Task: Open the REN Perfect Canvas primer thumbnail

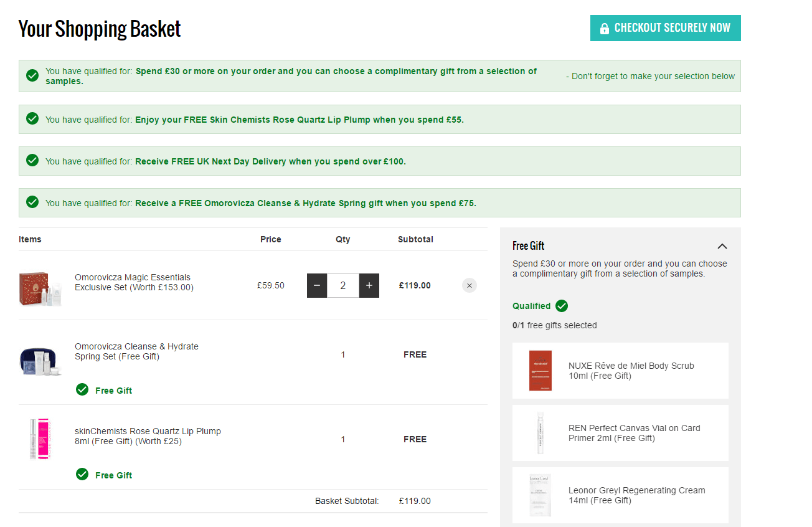Action: click(541, 433)
